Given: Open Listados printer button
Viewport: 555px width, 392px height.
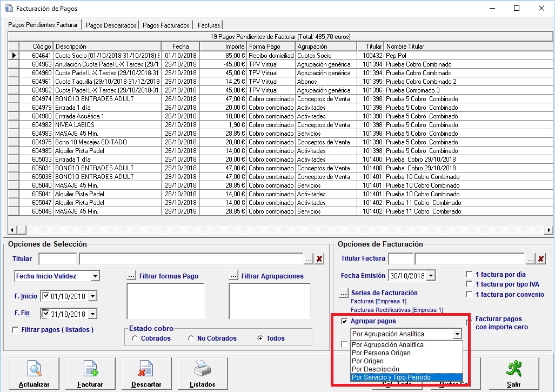Looking at the screenshot, I should (203, 374).
